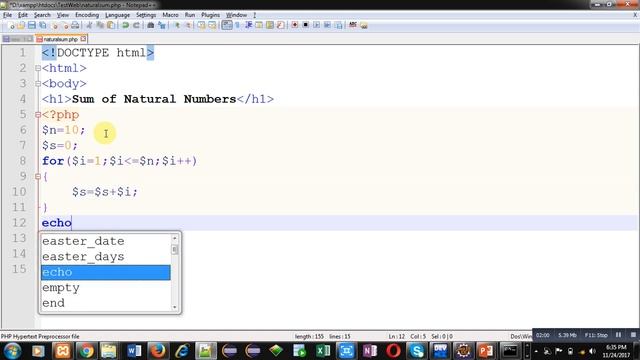640x360 pixels.
Task: Click the Sum of Natural Numbers heading text
Action: point(154,99)
